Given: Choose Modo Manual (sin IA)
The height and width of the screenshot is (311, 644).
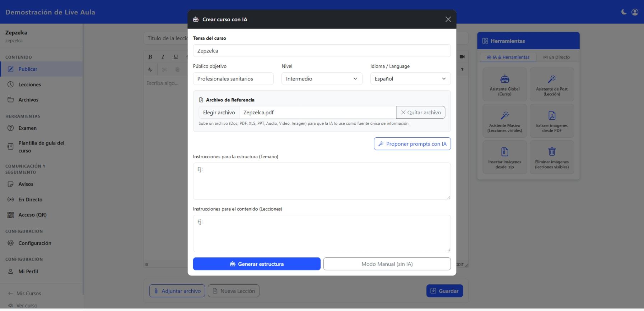Looking at the screenshot, I should [x=387, y=264].
